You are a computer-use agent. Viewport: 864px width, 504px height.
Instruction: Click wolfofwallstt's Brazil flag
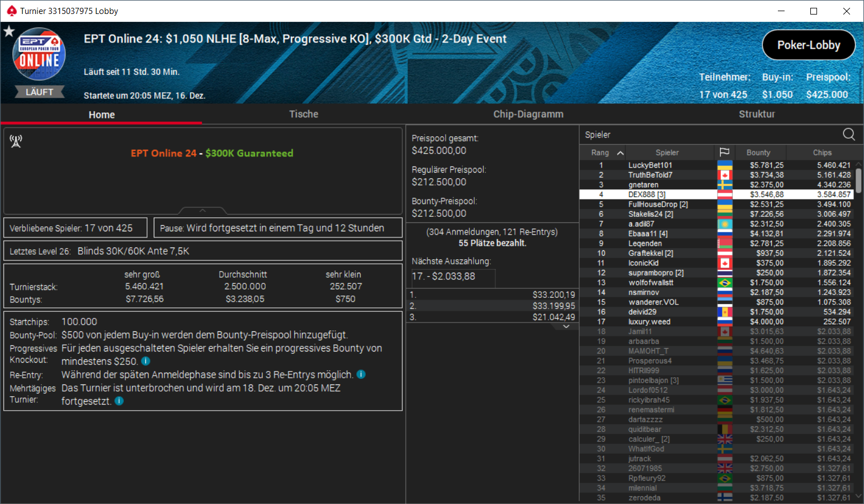tap(725, 283)
